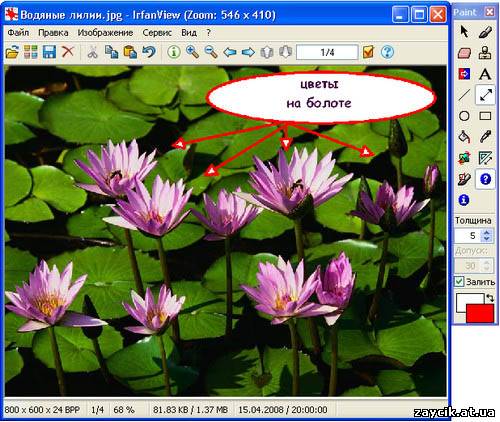The height and width of the screenshot is (422, 500).
Task: Open the Вид menu
Action: [x=189, y=33]
